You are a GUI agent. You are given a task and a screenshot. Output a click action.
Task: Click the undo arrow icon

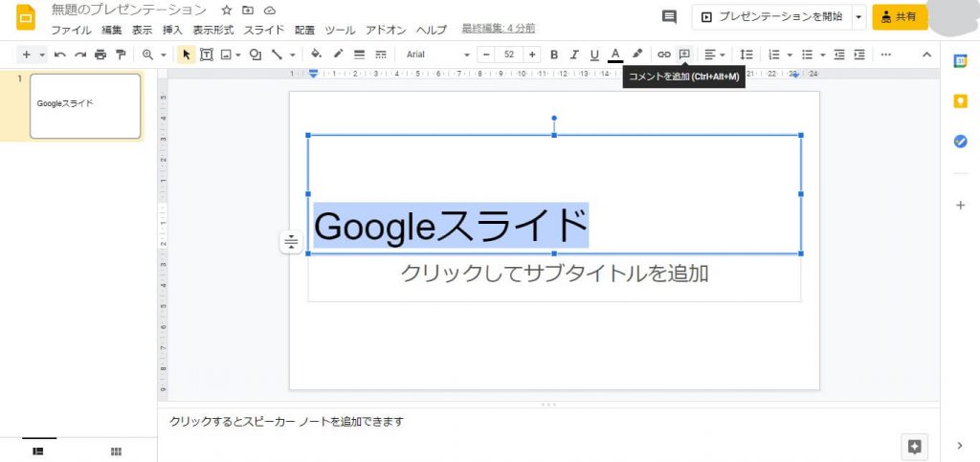(60, 55)
